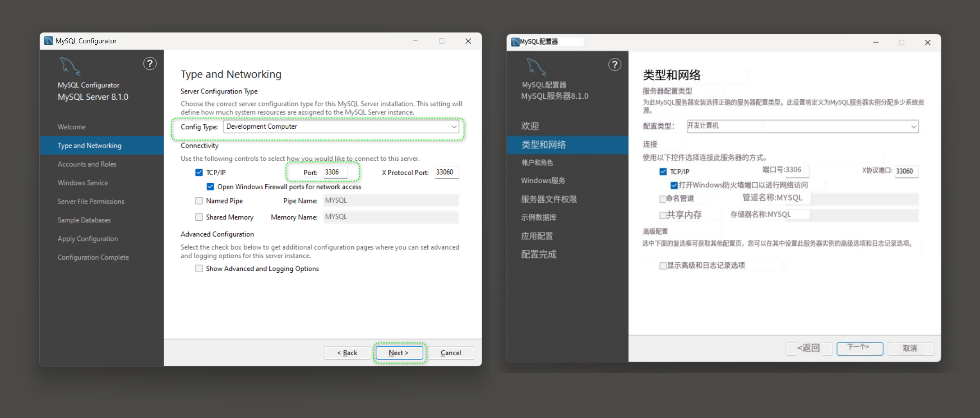Click the MySQL Server 8.1.0 label

click(93, 97)
